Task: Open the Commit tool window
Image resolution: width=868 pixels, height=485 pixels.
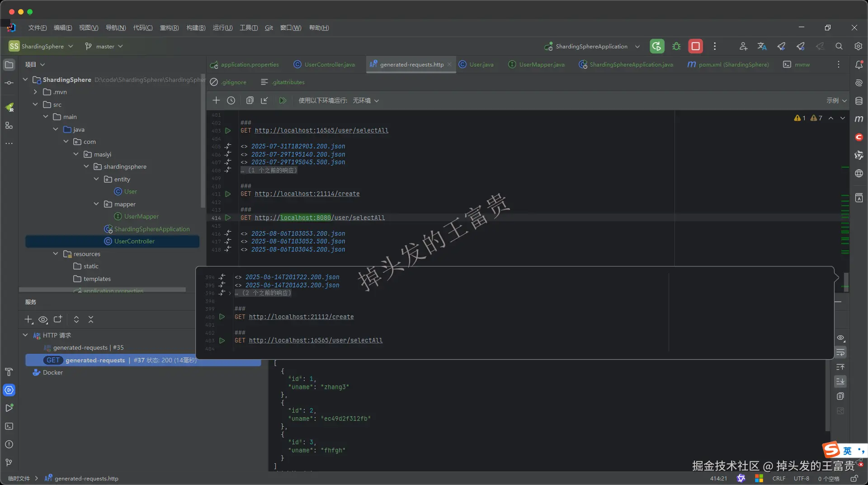Action: 9,83
